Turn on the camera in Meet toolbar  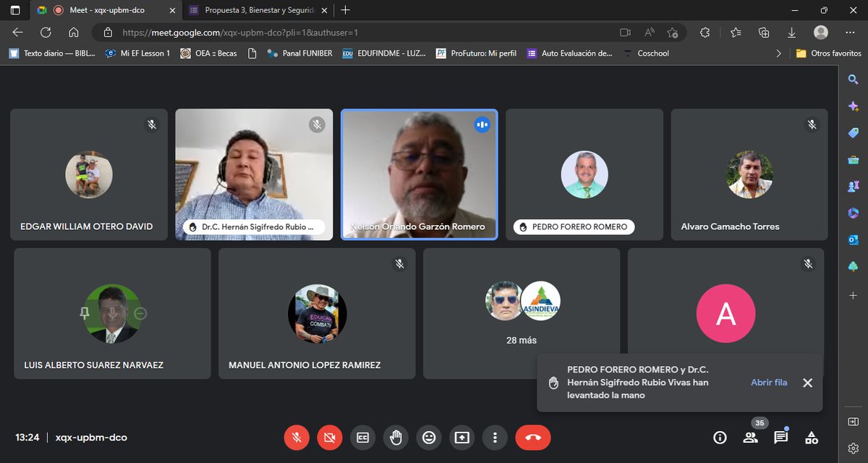pyautogui.click(x=329, y=438)
